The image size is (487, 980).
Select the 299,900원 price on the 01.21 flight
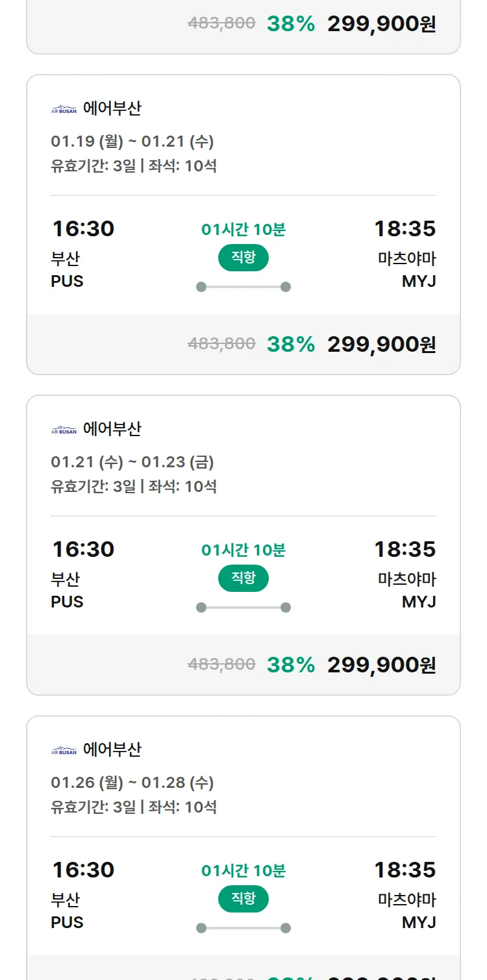coord(381,665)
